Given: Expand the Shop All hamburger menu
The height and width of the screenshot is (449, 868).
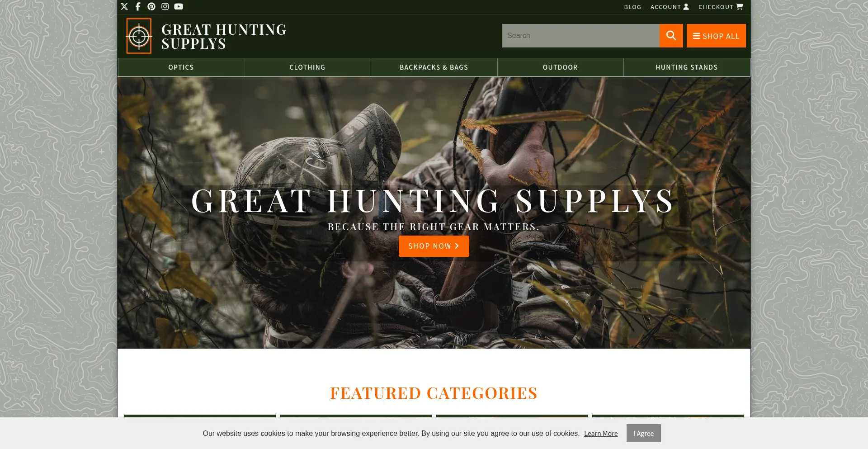Looking at the screenshot, I should tap(716, 36).
